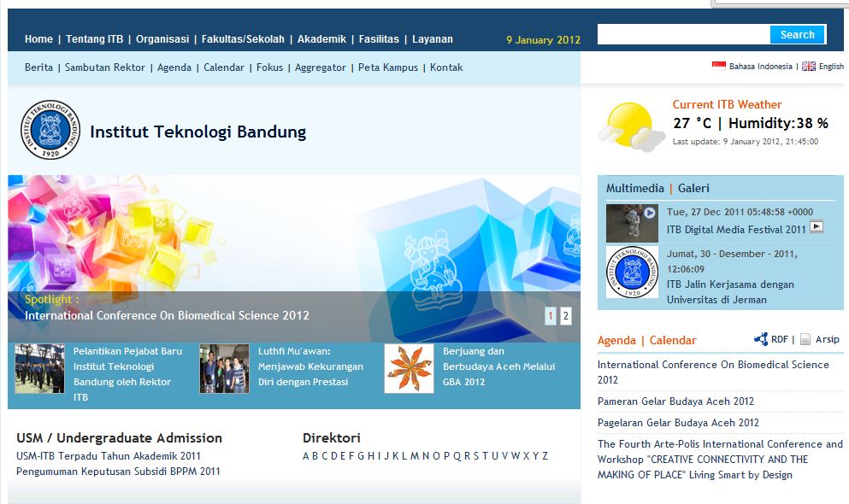The height and width of the screenshot is (504, 849).
Task: Switch language to Bahasa Indonesia
Action: tap(760, 66)
